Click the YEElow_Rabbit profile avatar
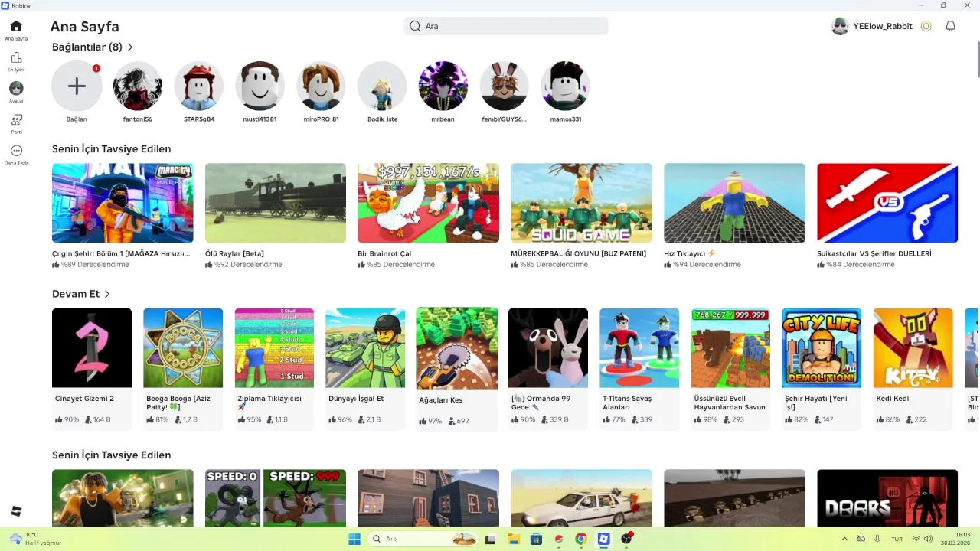 pos(840,26)
